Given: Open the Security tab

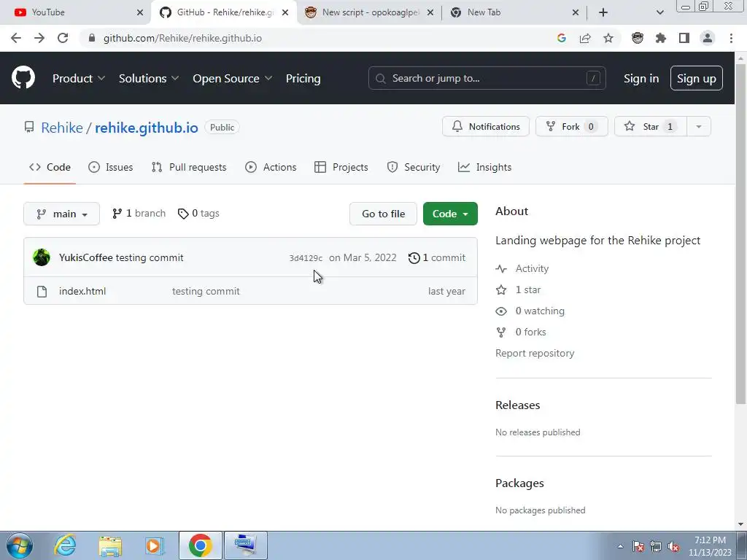Looking at the screenshot, I should coord(414,167).
